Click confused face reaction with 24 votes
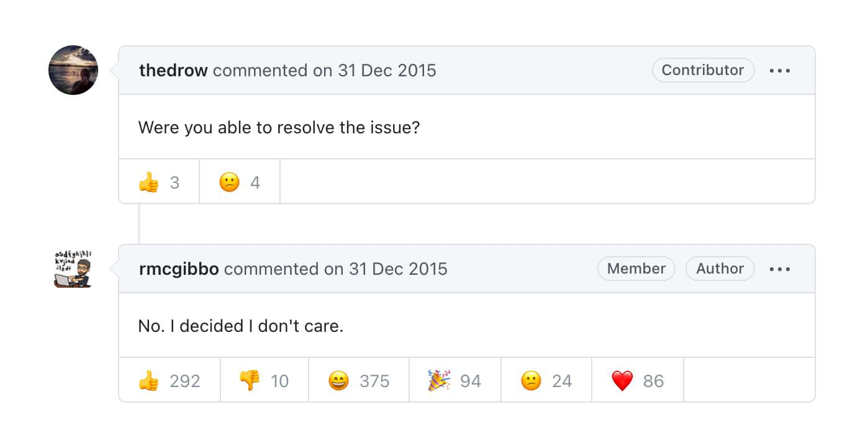Image resolution: width=868 pixels, height=446 pixels. tap(546, 381)
